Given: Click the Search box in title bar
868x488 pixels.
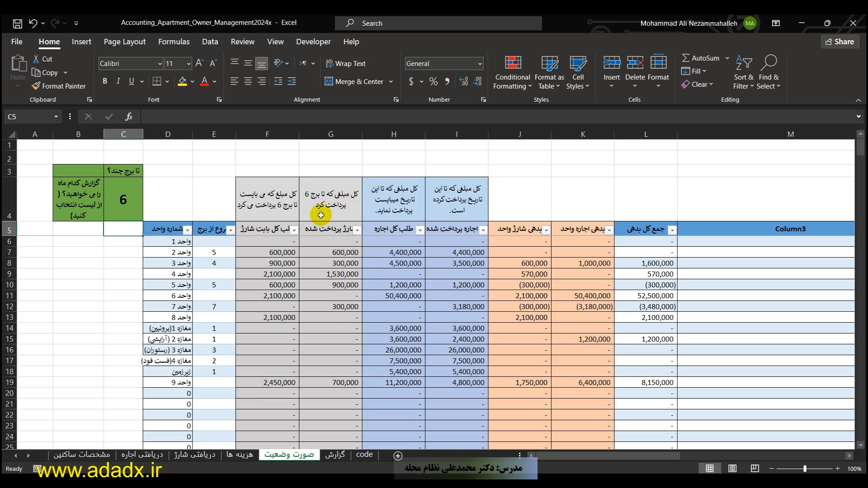Looking at the screenshot, I should 439,23.
